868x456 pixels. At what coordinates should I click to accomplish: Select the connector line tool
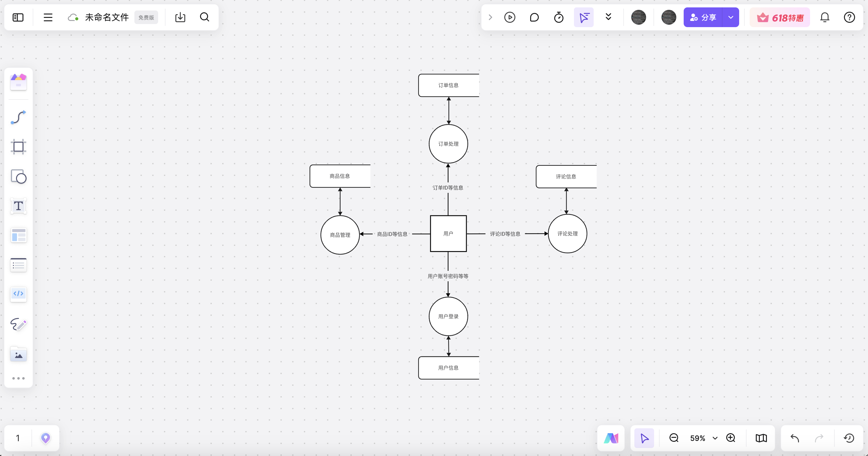click(x=18, y=117)
